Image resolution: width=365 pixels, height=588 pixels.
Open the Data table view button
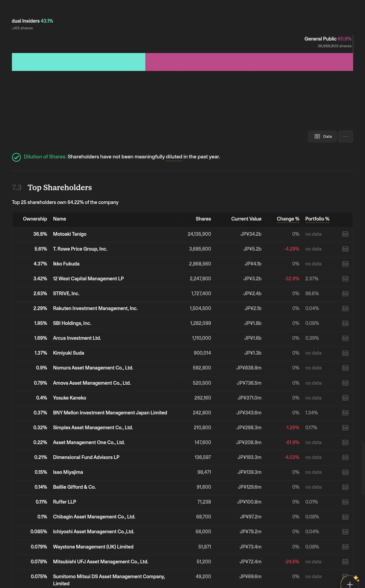click(322, 136)
